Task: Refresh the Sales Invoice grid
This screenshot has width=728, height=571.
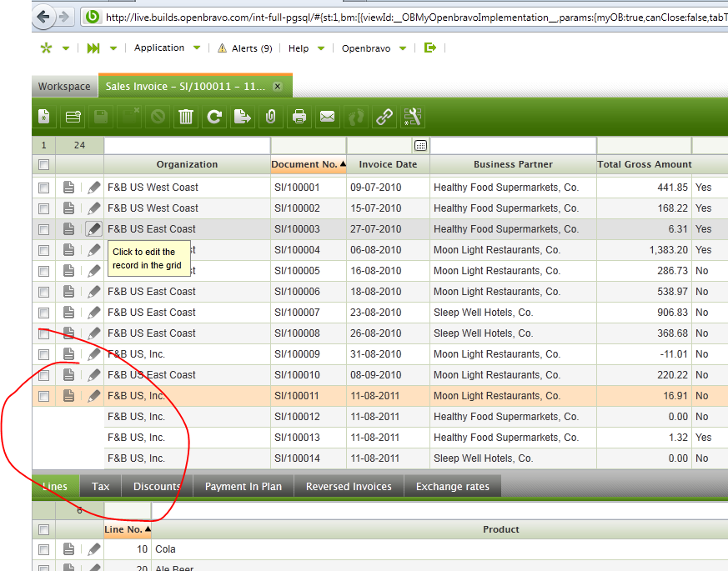Action: click(x=214, y=118)
